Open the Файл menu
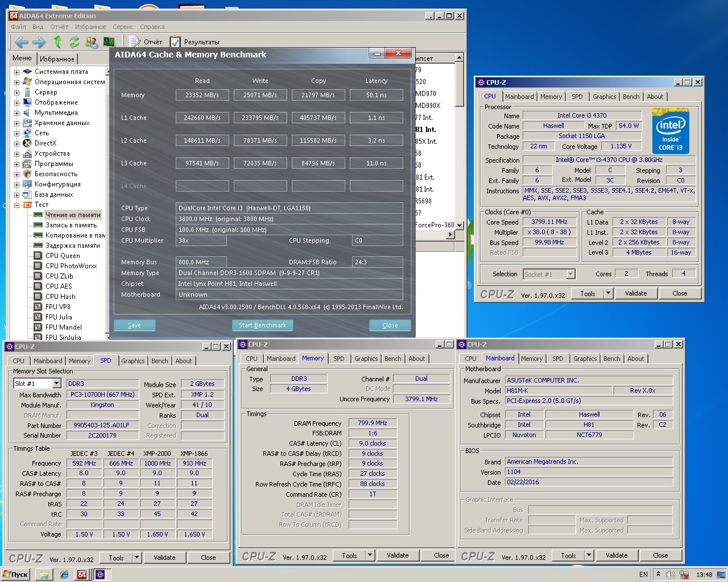This screenshot has width=728, height=582. tap(18, 27)
